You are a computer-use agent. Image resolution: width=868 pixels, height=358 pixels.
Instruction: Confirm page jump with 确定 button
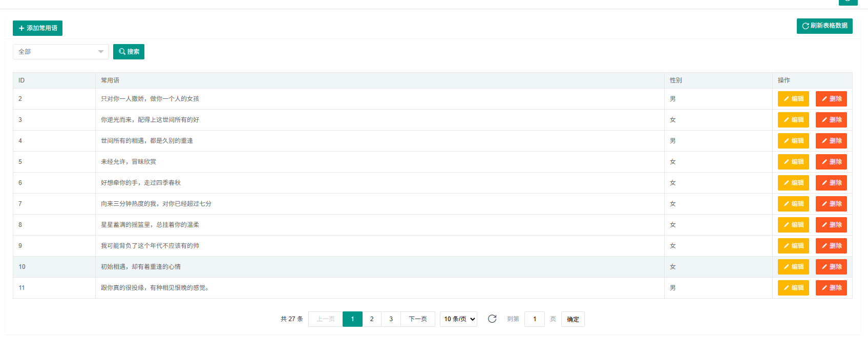[573, 319]
